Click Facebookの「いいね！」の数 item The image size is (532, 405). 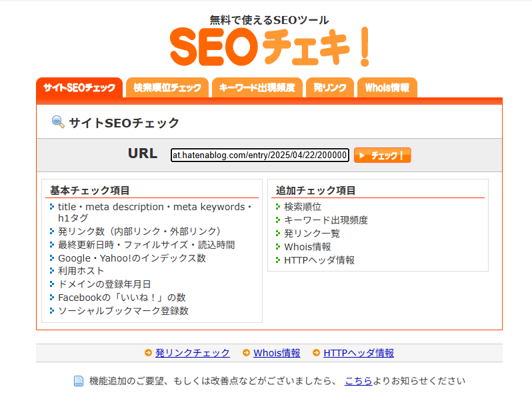[122, 298]
